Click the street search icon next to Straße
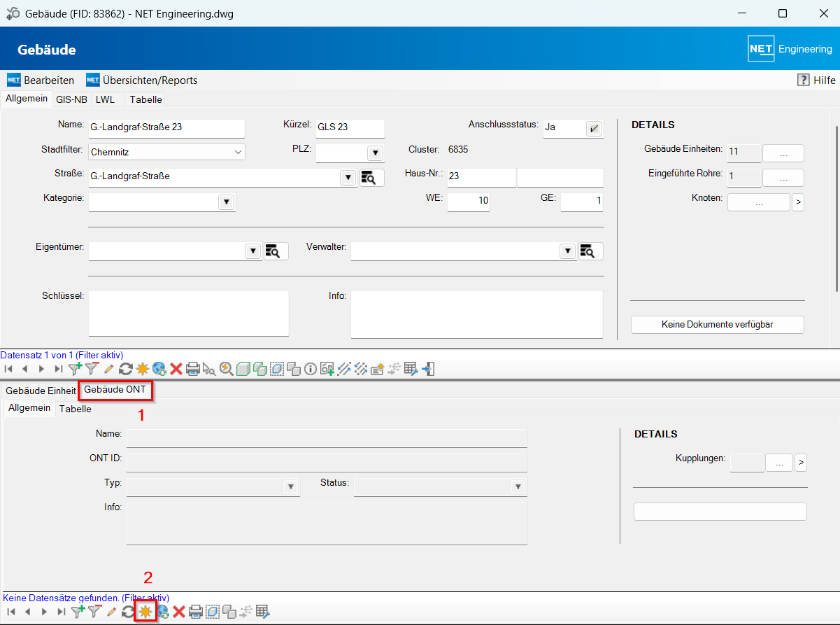The height and width of the screenshot is (625, 840). [x=371, y=177]
